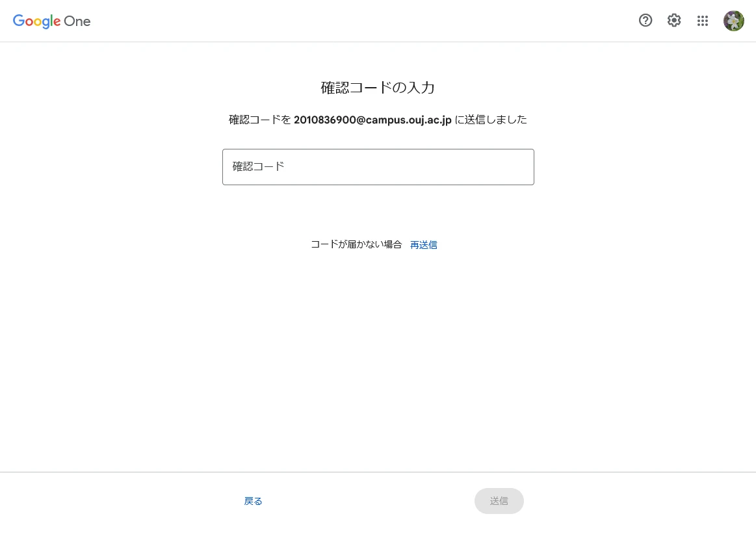Open Settings via the gear icon
The width and height of the screenshot is (756, 540).
[674, 21]
